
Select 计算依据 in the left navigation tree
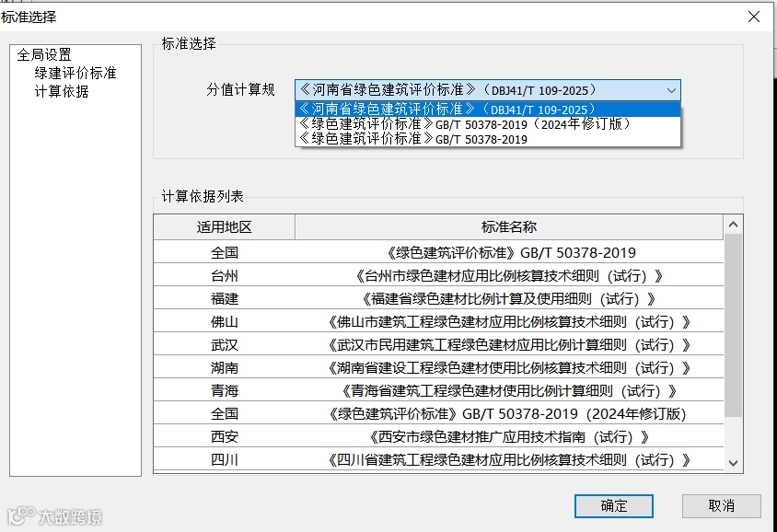pyautogui.click(x=64, y=91)
